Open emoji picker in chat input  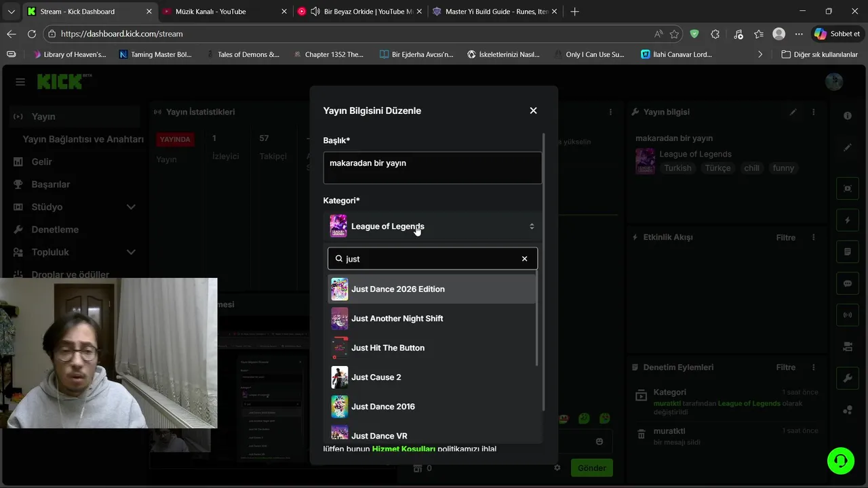599,441
